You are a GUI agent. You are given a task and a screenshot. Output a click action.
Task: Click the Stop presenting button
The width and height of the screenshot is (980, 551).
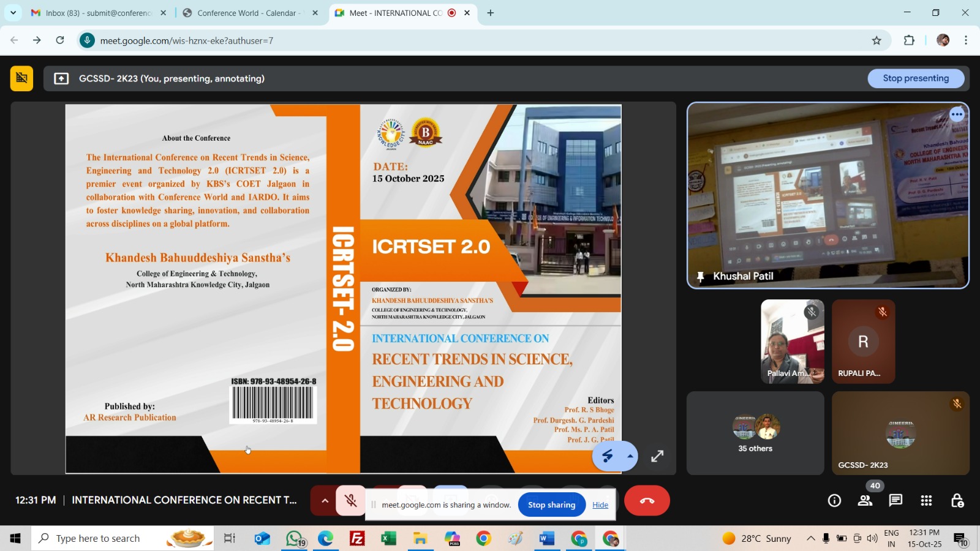point(916,78)
